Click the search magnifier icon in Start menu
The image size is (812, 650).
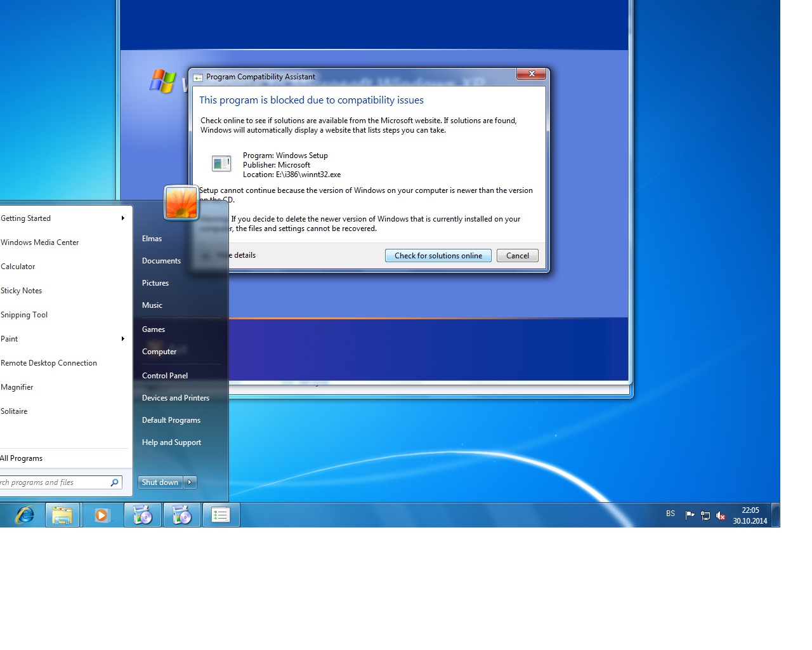pos(115,482)
